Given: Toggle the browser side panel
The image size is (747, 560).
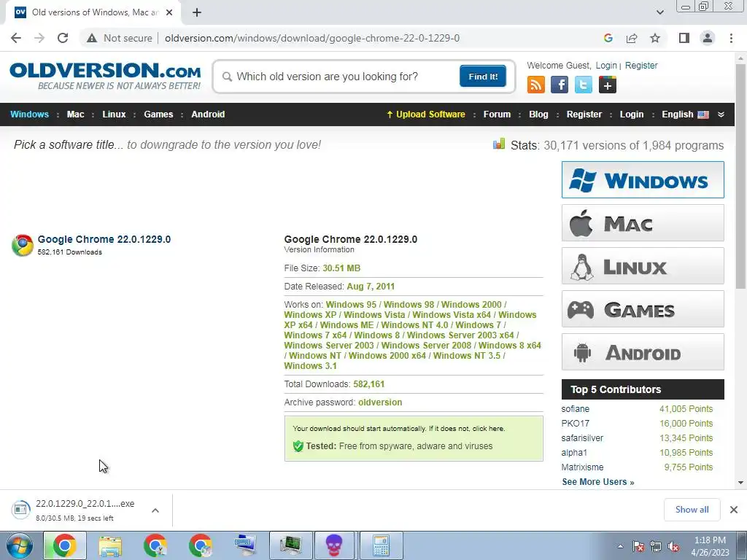Looking at the screenshot, I should coord(684,38).
